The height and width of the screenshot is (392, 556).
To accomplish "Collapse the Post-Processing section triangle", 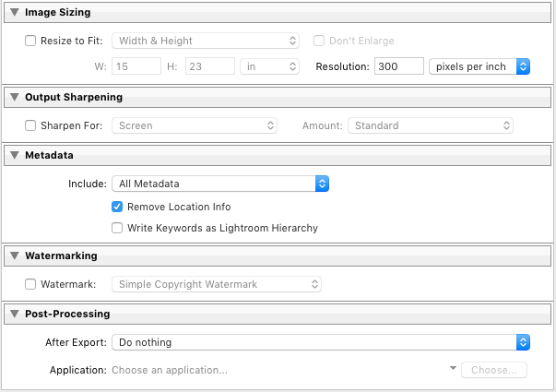I will [15, 314].
